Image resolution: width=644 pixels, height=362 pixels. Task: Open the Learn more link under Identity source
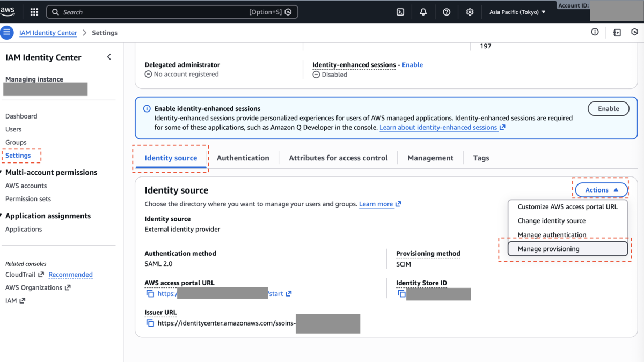click(380, 204)
